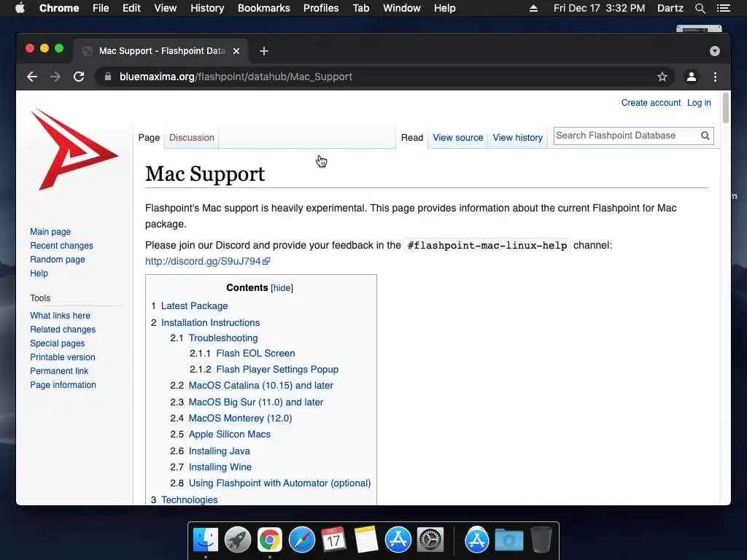Click the Log in link
The height and width of the screenshot is (560, 747).
tap(699, 103)
